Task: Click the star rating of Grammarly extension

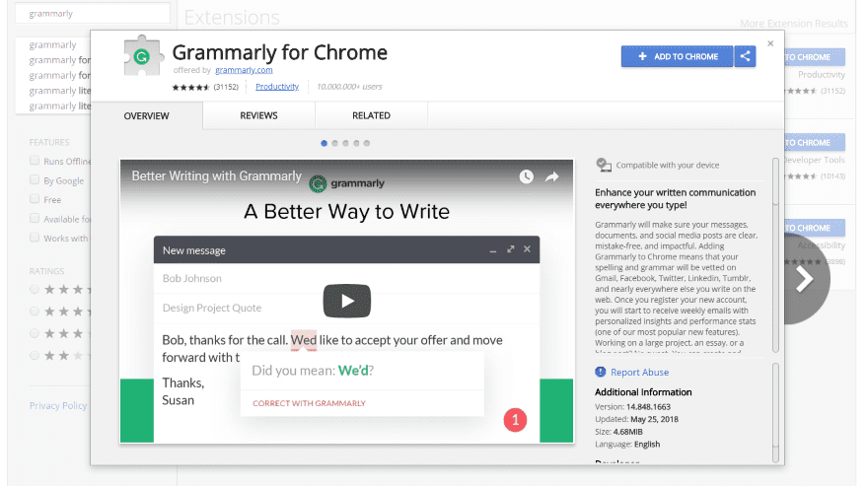Action: (x=190, y=87)
